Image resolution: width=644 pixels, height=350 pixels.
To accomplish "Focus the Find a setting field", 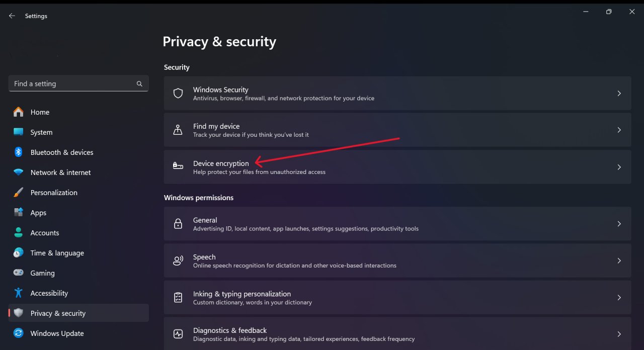I will click(x=73, y=84).
